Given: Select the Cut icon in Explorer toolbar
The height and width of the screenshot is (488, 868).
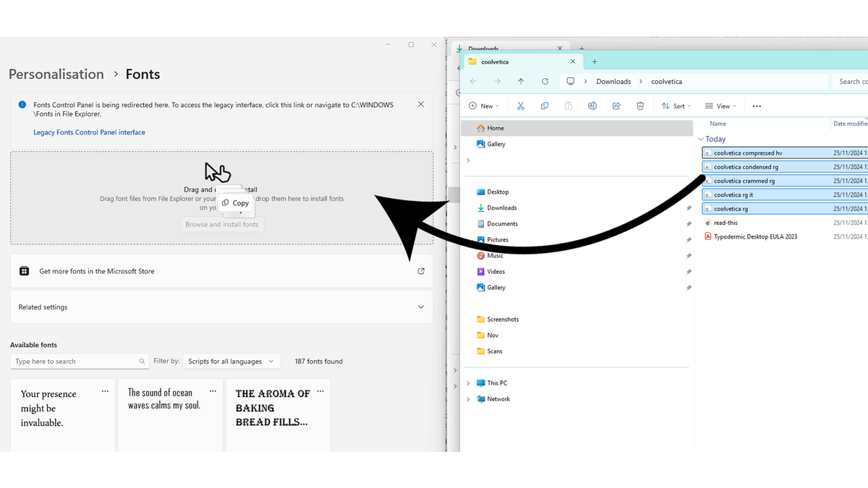Looking at the screenshot, I should click(521, 106).
